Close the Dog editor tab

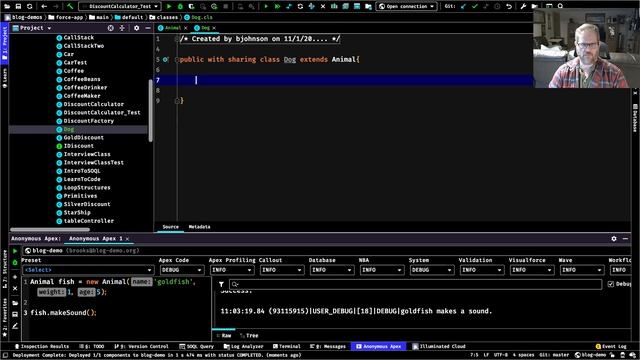click(x=214, y=28)
